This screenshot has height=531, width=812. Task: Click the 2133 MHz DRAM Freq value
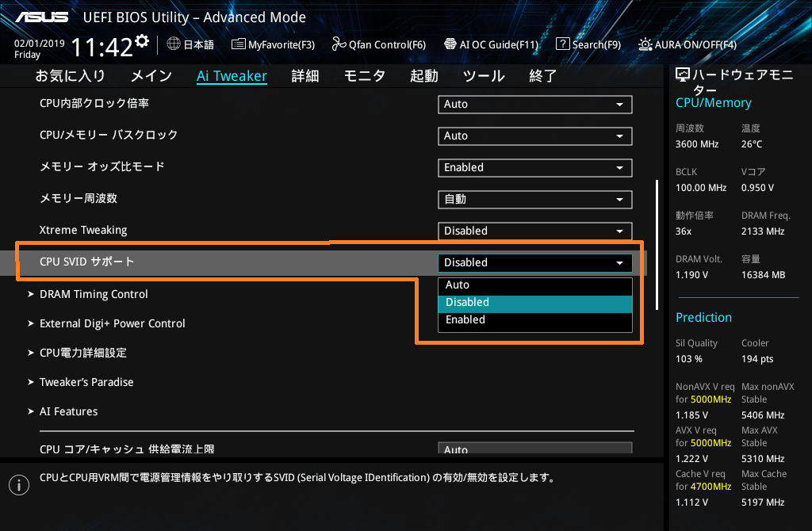pyautogui.click(x=763, y=231)
